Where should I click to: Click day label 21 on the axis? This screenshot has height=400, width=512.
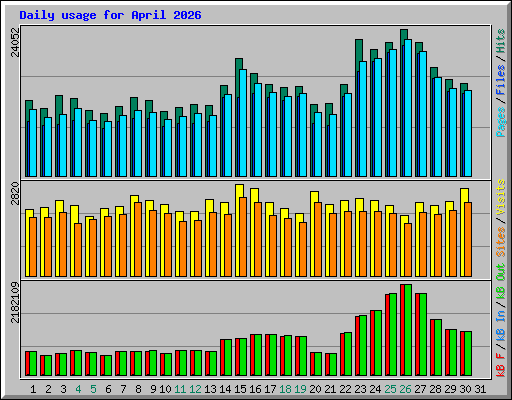[330, 389]
